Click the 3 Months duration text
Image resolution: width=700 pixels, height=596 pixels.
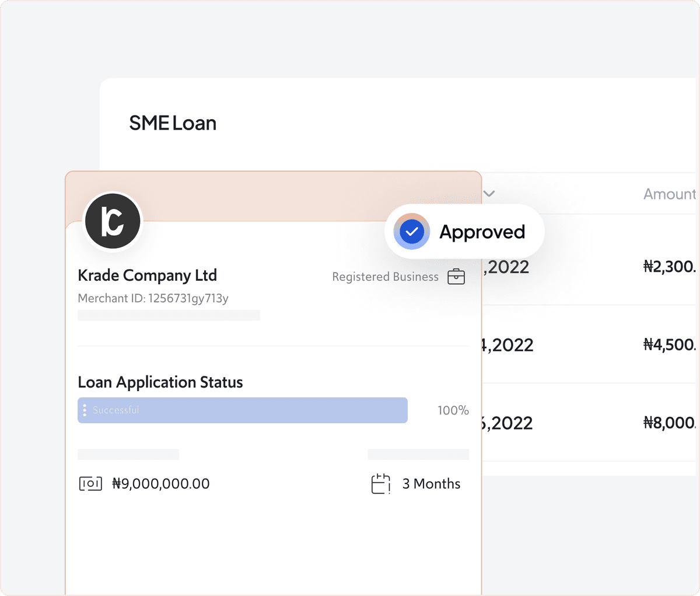pos(431,484)
